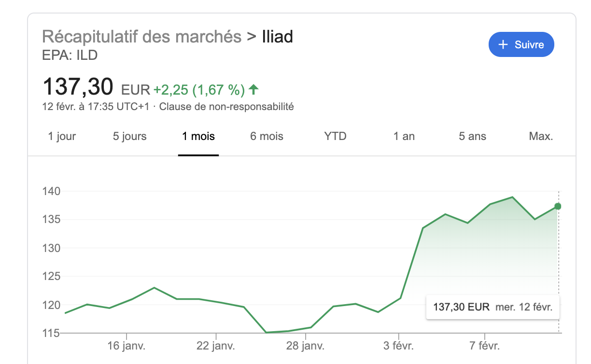Click the 3 févr. date axis label
The width and height of the screenshot is (591, 364).
tap(399, 346)
